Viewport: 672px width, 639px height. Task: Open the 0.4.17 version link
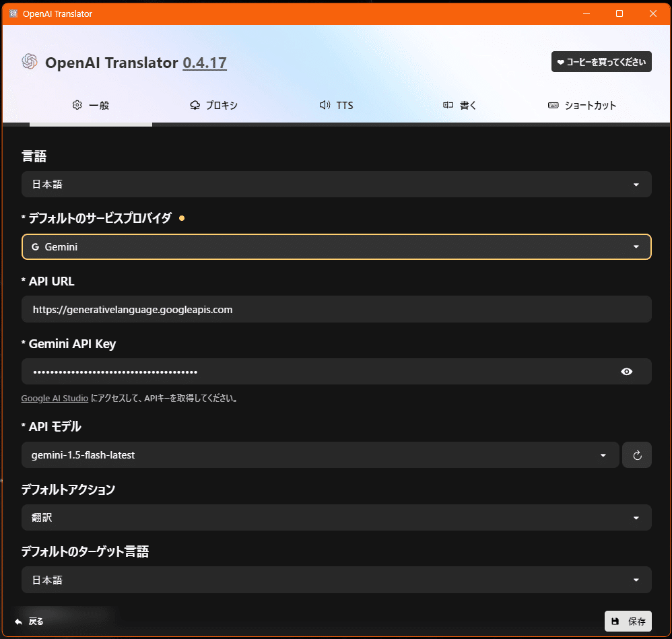pyautogui.click(x=205, y=63)
